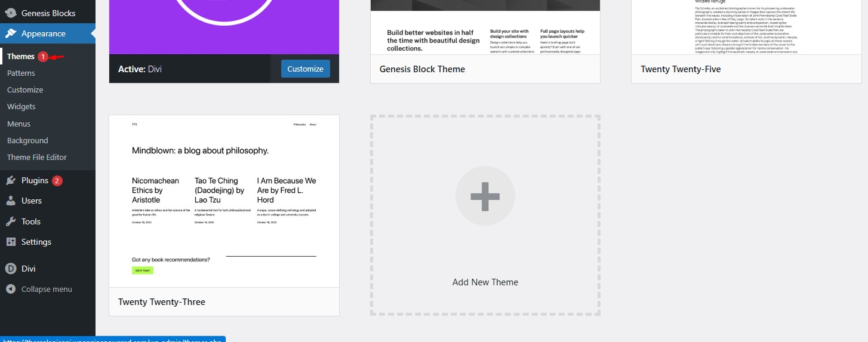Open the Appearance menu
Screen dimensions: 868x342
[x=48, y=33]
